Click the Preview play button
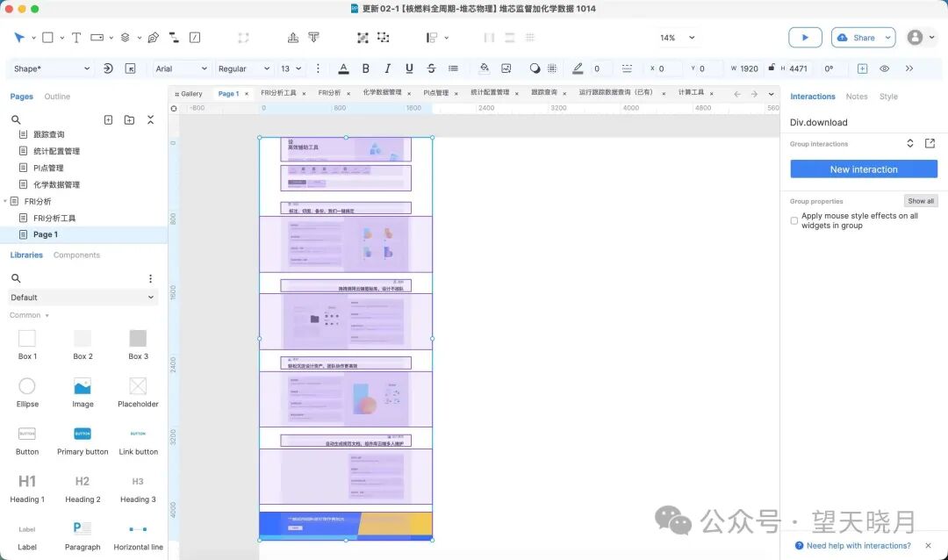The height and width of the screenshot is (560, 948). [x=805, y=37]
